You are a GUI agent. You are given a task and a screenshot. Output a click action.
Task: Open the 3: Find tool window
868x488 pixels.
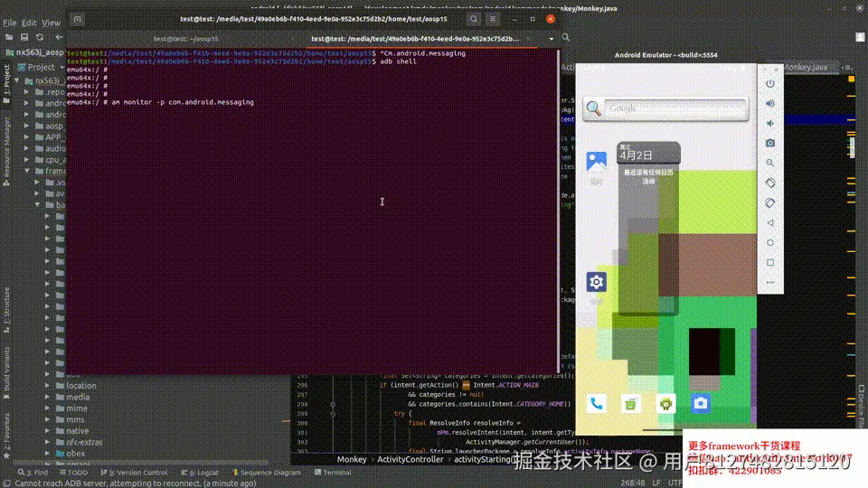click(33, 473)
